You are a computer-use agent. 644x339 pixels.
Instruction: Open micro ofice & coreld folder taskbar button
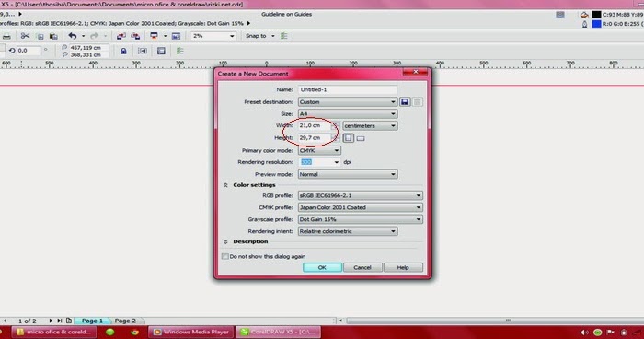[x=53, y=332]
